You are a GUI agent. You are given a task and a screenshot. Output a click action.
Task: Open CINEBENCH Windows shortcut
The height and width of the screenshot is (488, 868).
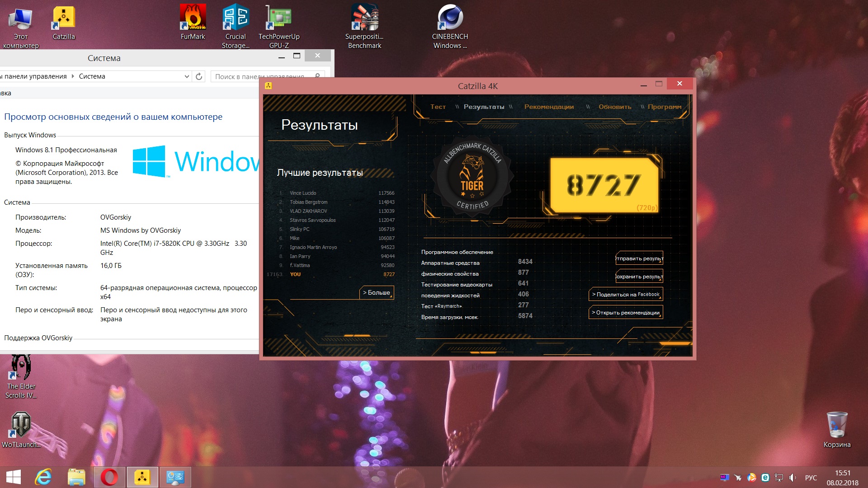pos(450,26)
